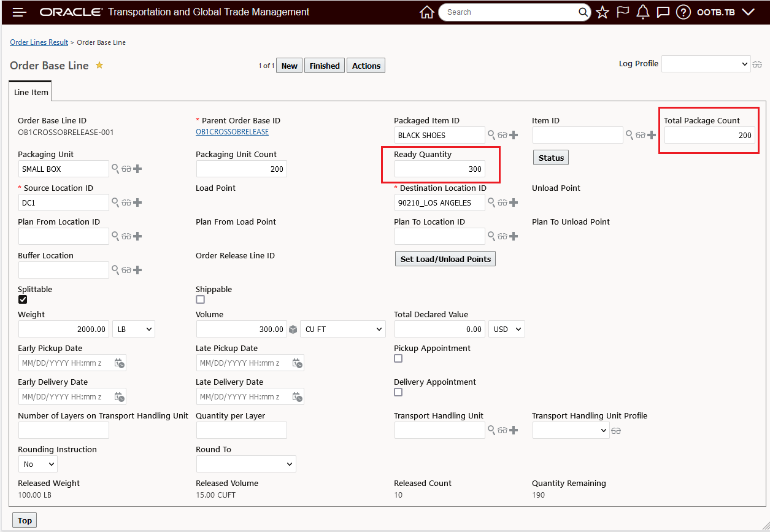Click the New button
The height and width of the screenshot is (532, 770).
[290, 66]
